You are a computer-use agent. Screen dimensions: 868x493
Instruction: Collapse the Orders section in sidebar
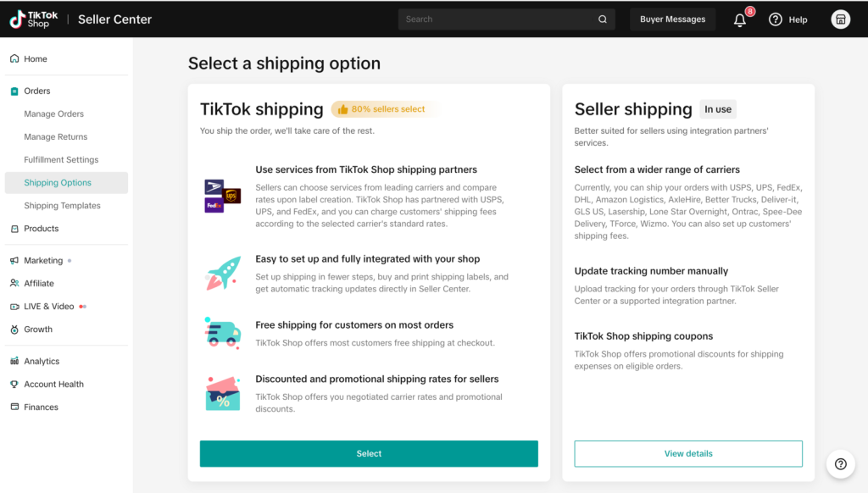38,91
